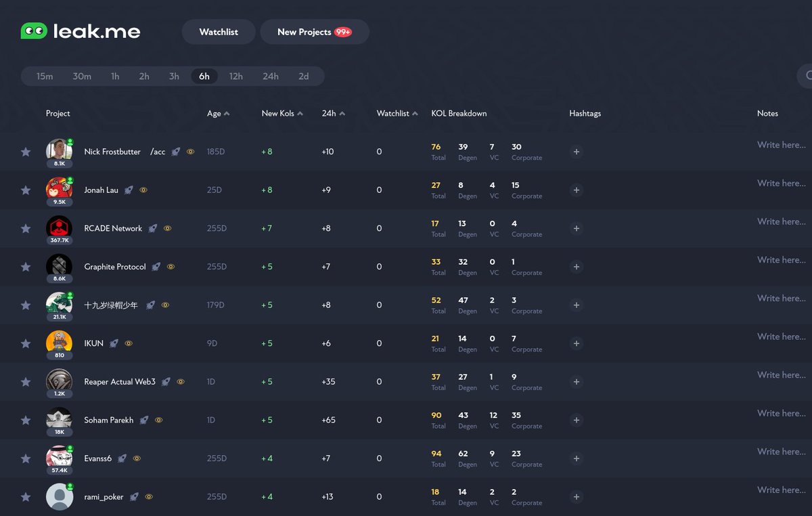Toggle the eye watcher on Jonah Lau
The width and height of the screenshot is (812, 516).
(x=143, y=190)
